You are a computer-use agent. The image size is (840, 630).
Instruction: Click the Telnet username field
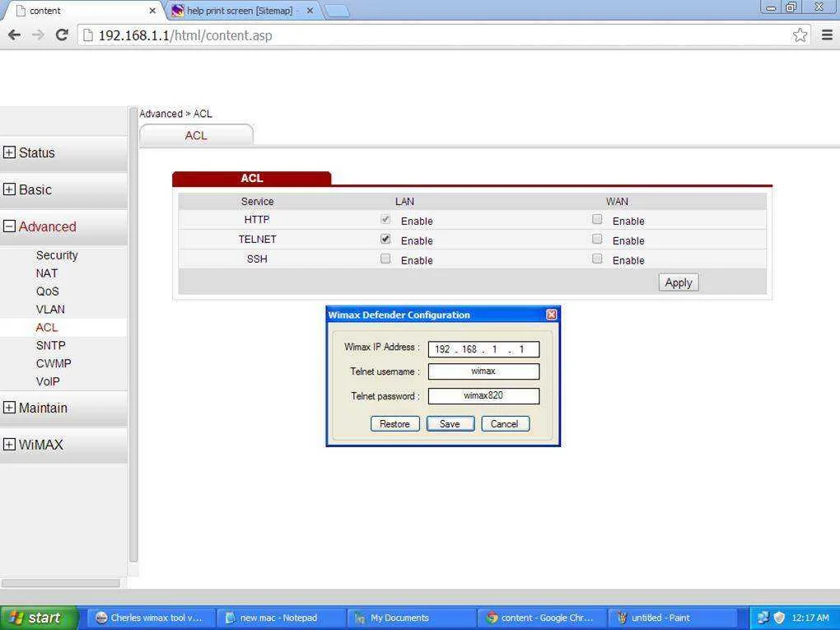coord(483,371)
